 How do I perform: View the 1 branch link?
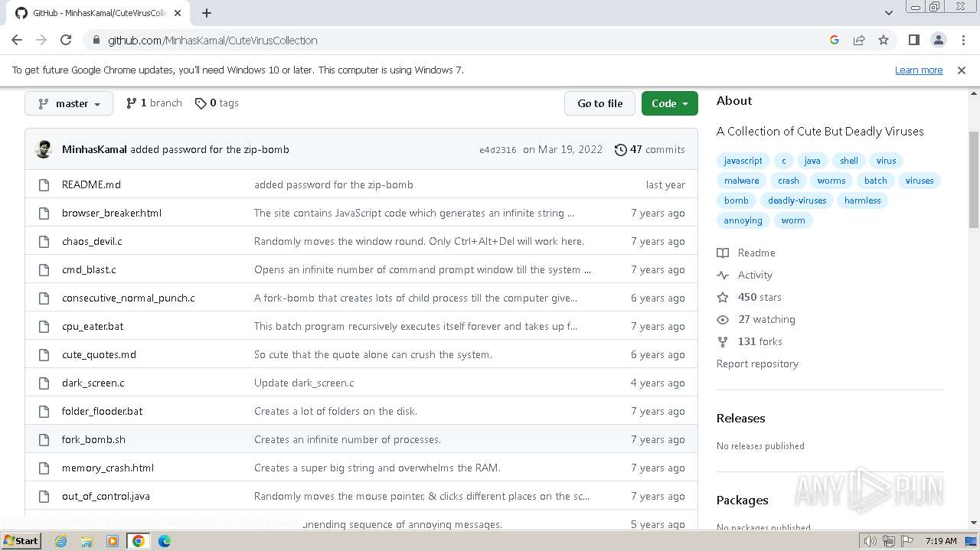[x=154, y=103]
